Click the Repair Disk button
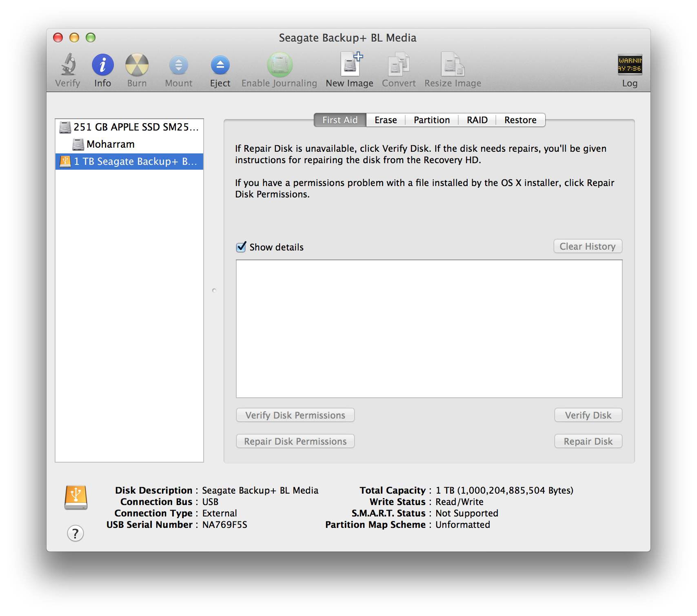The height and width of the screenshot is (616, 697). 588,441
